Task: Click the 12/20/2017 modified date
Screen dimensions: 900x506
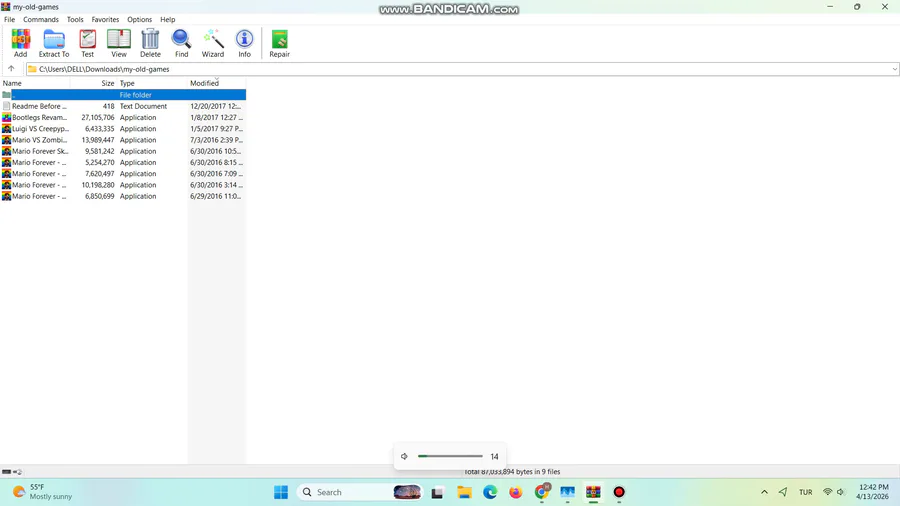Action: pyautogui.click(x=216, y=106)
